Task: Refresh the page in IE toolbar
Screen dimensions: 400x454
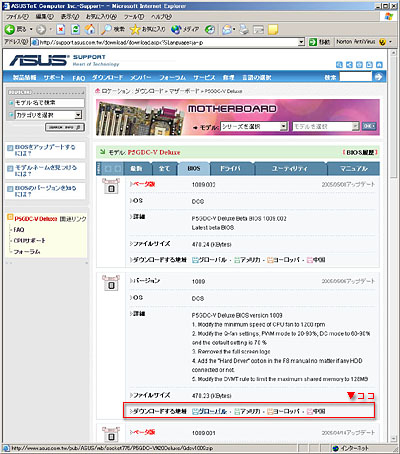Action: [x=76, y=30]
